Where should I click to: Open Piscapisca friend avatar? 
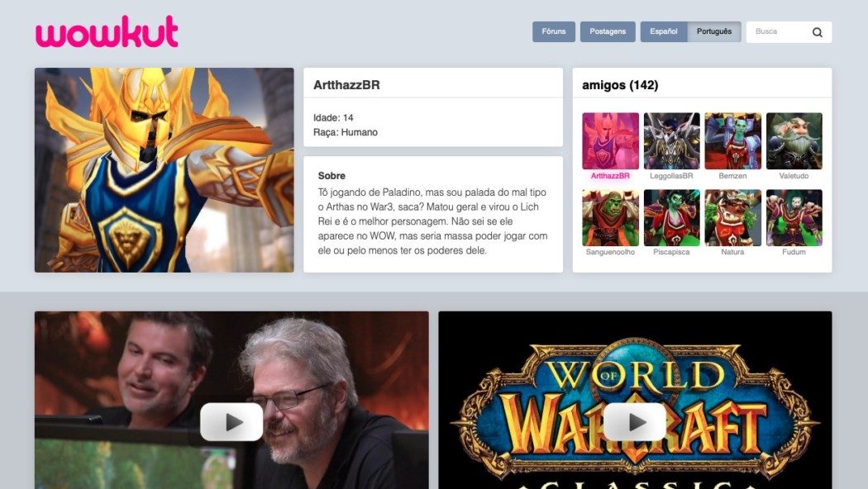coord(671,217)
